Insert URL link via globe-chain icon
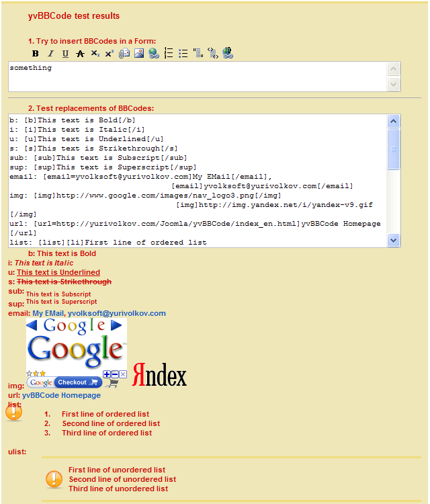 154,53
